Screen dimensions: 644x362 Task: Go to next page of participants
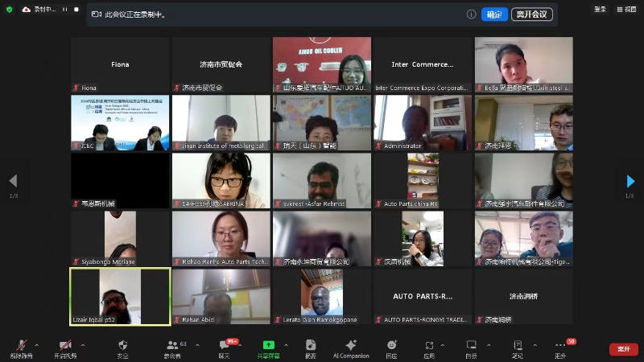[631, 181]
